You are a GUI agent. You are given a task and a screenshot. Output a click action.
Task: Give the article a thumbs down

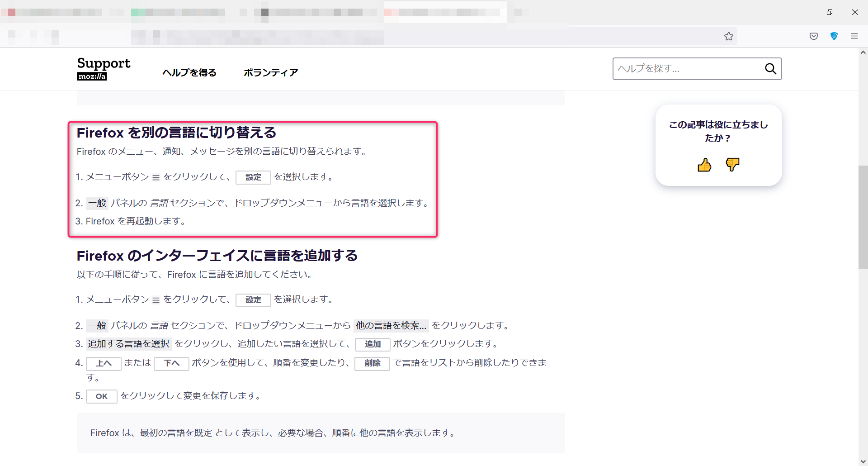click(732, 165)
